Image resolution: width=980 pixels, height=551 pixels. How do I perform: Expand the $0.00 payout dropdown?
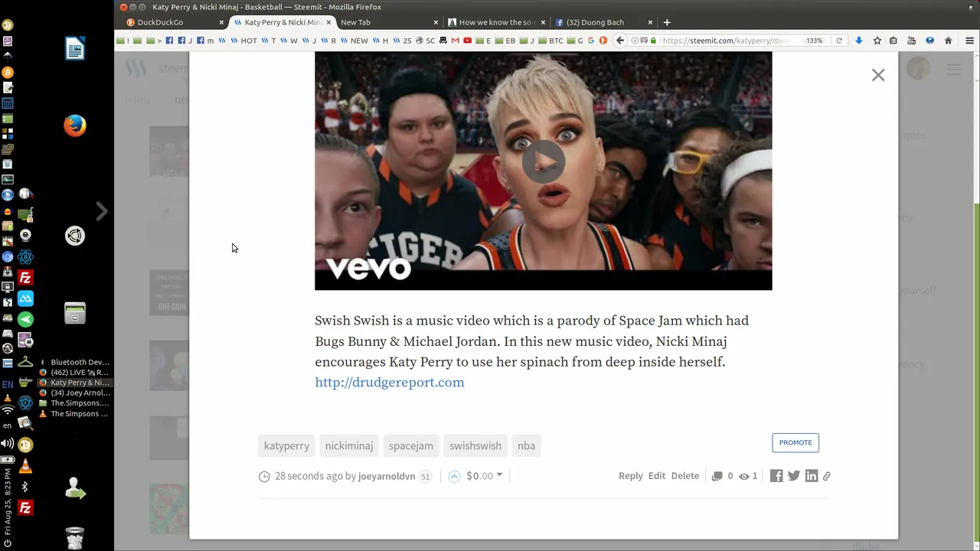point(484,476)
